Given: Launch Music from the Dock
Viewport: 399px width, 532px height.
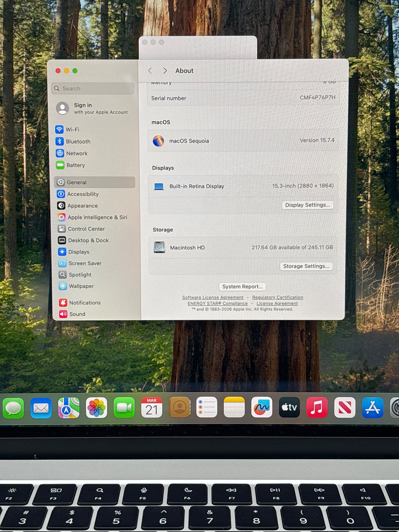Looking at the screenshot, I should [317, 408].
